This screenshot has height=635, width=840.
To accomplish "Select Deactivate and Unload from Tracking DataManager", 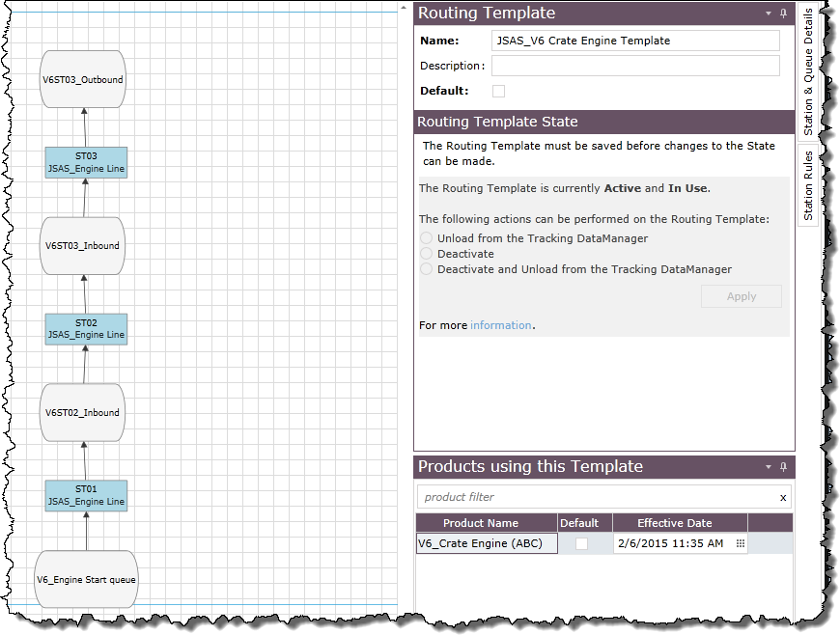I will (426, 269).
